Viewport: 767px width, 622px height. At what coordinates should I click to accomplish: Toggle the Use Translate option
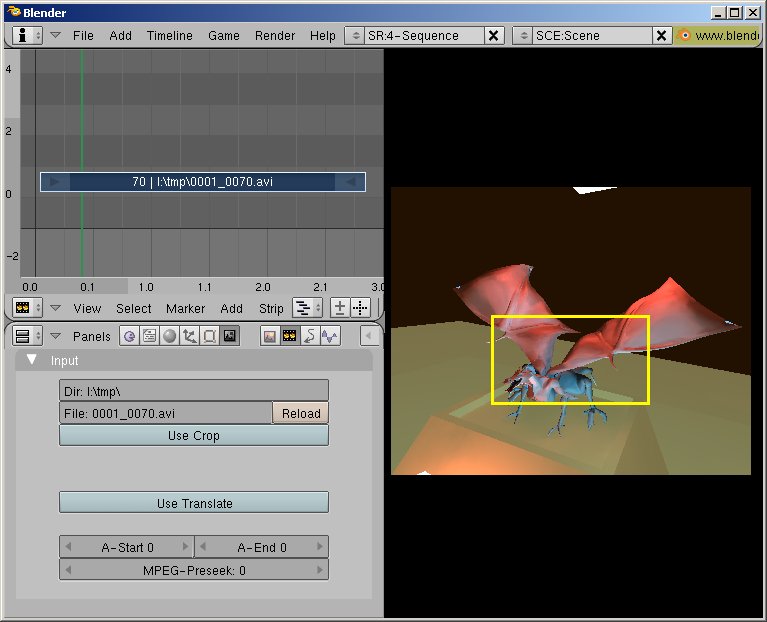click(194, 503)
